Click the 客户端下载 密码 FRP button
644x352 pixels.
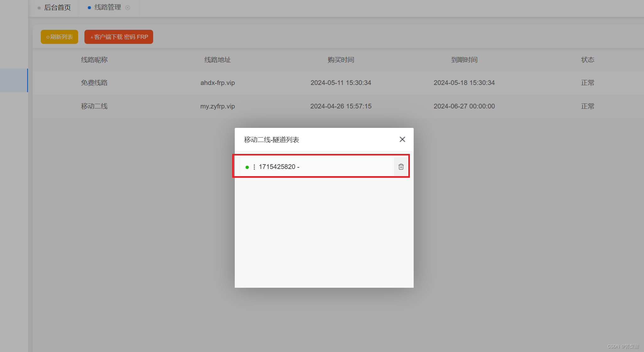click(119, 37)
